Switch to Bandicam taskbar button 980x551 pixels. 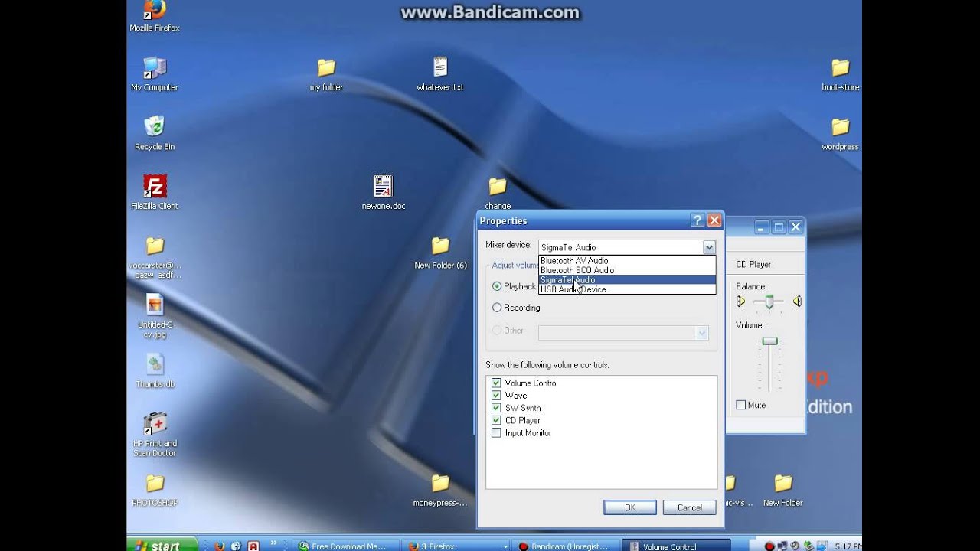[x=565, y=546]
